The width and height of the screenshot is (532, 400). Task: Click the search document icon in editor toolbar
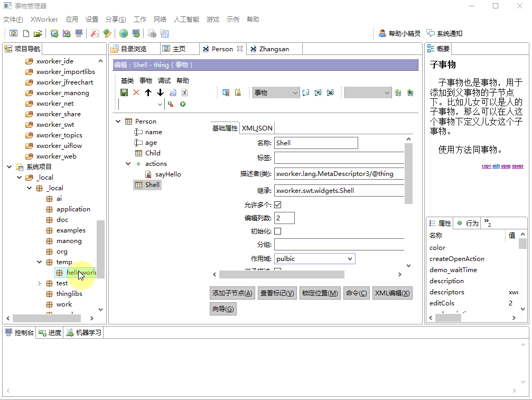point(173,92)
